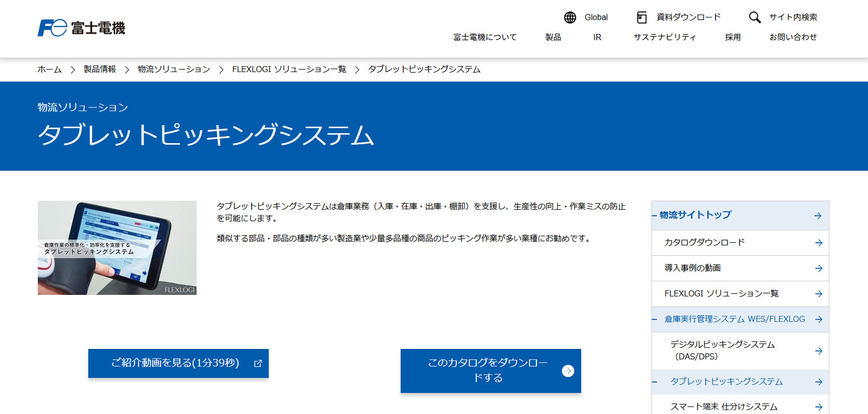The width and height of the screenshot is (868, 414).
Task: Click the 資料ダウンロード document icon
Action: [x=641, y=17]
